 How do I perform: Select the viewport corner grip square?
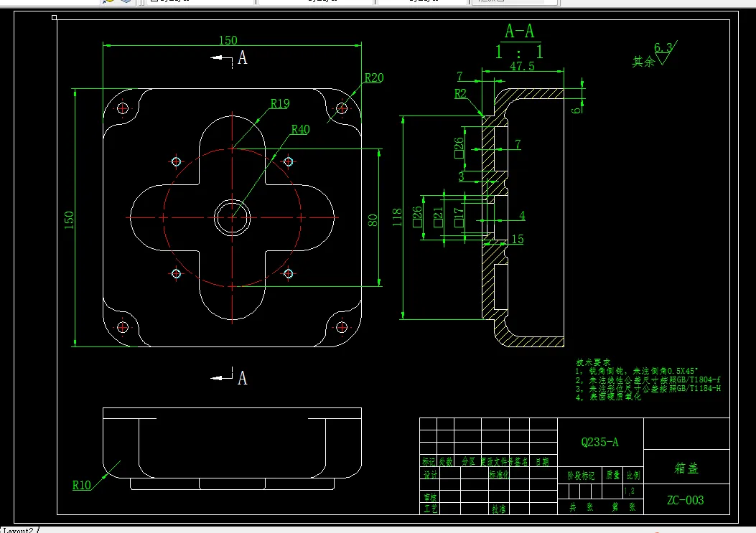pos(54,18)
